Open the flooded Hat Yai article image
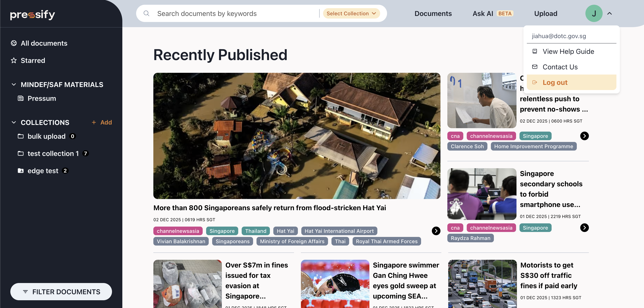 click(297, 136)
